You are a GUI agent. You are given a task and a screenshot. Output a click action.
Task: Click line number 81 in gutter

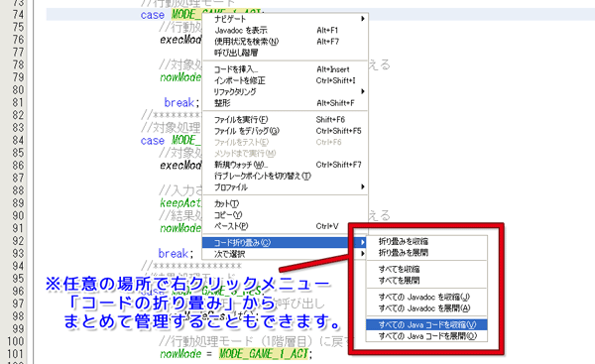tap(18, 102)
